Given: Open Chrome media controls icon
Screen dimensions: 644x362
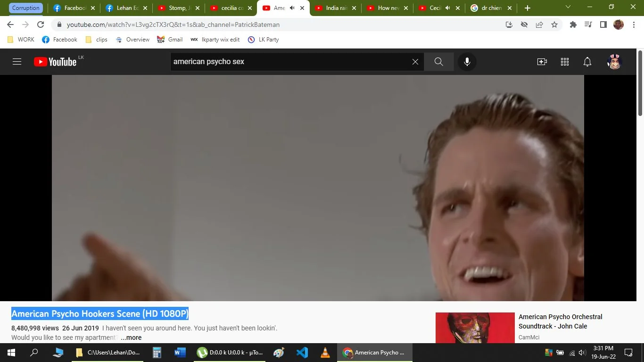Looking at the screenshot, I should 588,25.
